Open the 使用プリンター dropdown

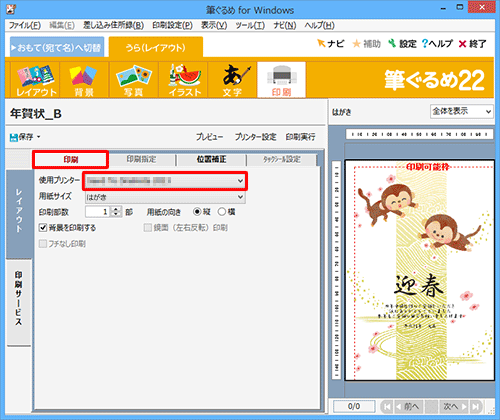click(x=165, y=181)
